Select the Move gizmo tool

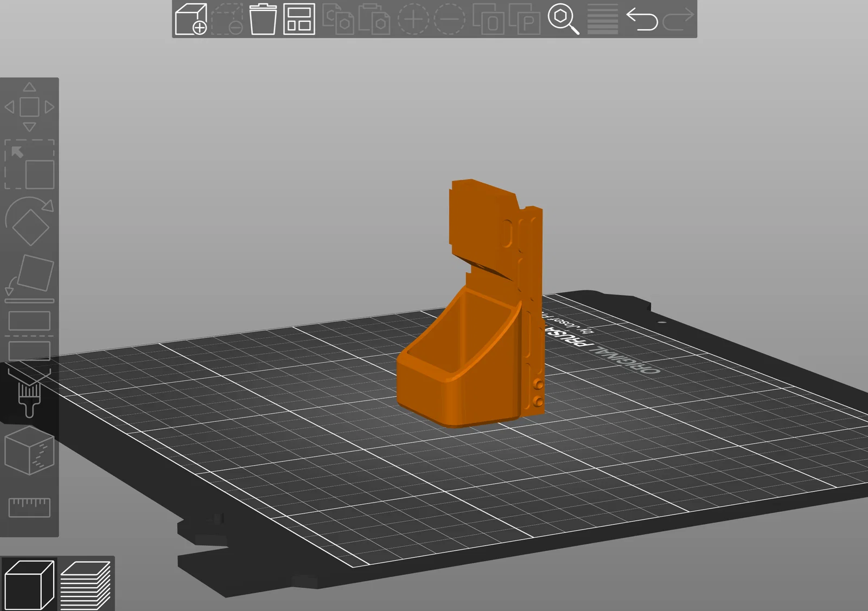point(29,107)
